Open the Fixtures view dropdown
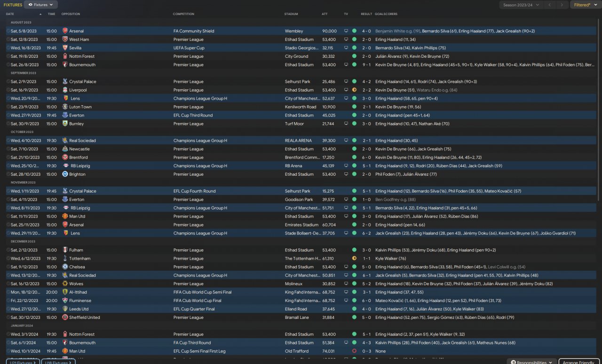This screenshot has height=364, width=602. (41, 5)
